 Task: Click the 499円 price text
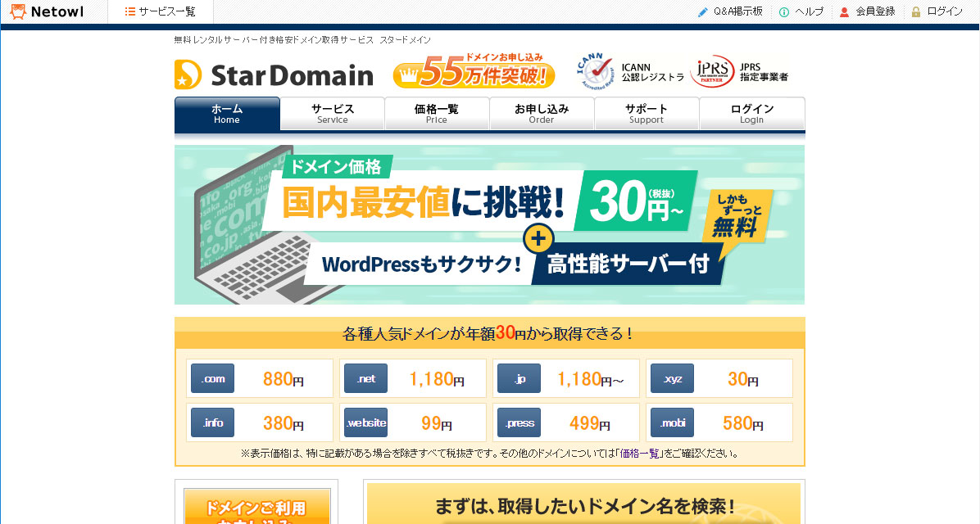click(x=589, y=423)
